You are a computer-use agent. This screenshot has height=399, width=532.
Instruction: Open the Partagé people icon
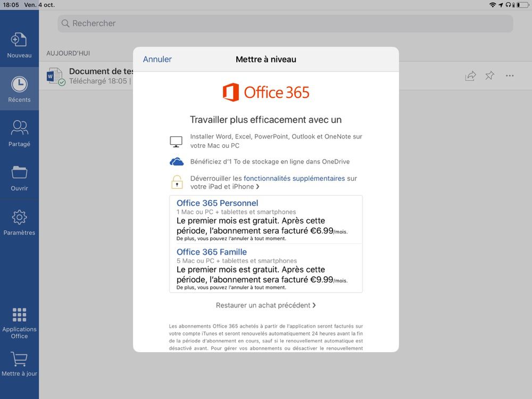[x=19, y=128]
